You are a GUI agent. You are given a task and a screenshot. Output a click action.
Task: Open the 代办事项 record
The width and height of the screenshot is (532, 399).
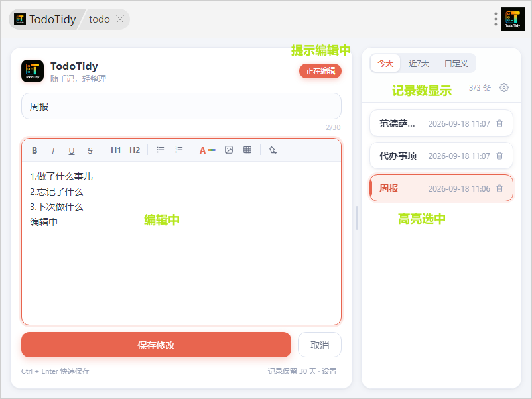tap(441, 156)
